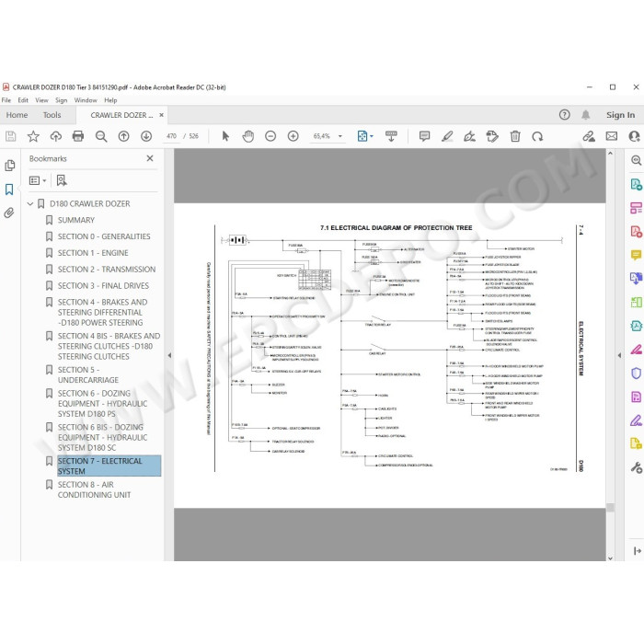644x644 pixels.
Task: Add document to favorites with star icon
Action: [33, 136]
